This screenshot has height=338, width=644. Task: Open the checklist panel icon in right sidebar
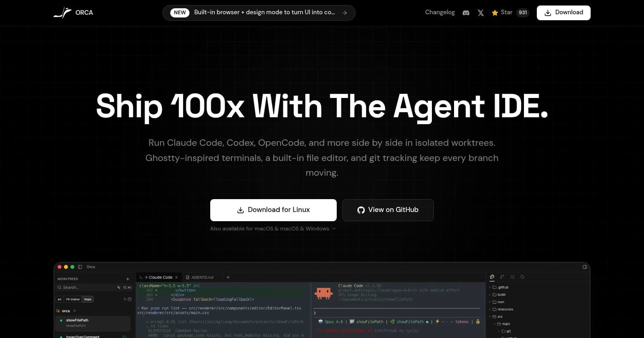(x=512, y=276)
